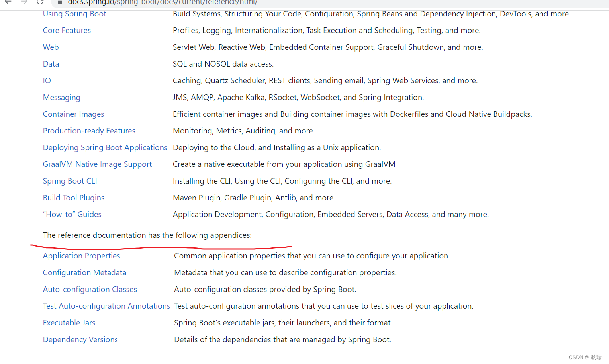Click the browser back arrow
Viewport: 609px width, 364px height.
click(8, 2)
